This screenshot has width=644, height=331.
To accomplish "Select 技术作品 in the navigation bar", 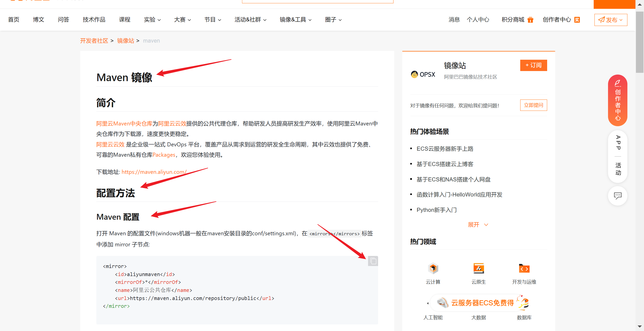I will [94, 20].
